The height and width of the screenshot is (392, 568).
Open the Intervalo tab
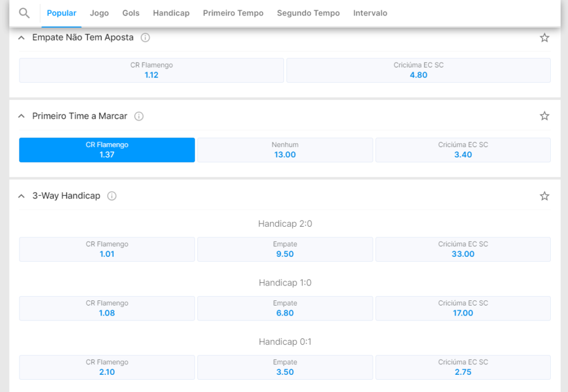(x=370, y=13)
